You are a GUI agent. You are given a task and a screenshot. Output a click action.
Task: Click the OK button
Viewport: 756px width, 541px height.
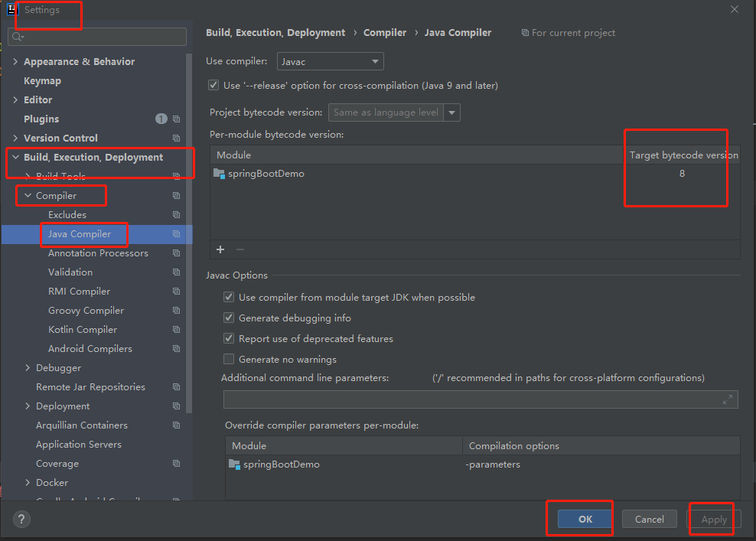pos(585,520)
